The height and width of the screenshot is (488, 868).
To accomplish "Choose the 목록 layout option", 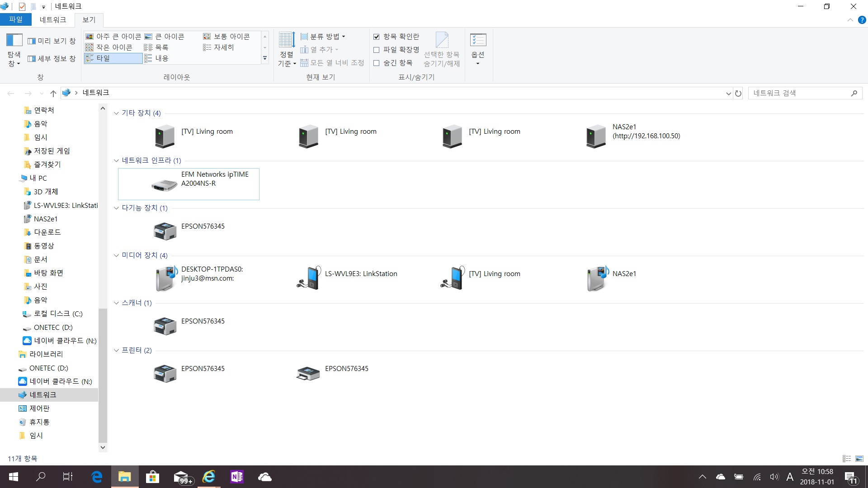I will [156, 47].
